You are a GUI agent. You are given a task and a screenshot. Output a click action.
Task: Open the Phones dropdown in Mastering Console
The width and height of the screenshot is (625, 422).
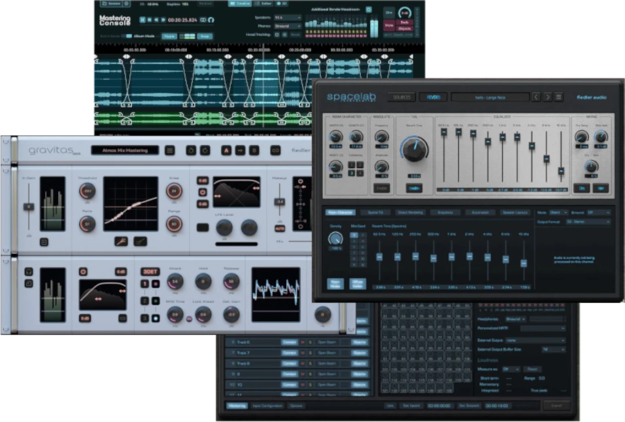click(288, 26)
